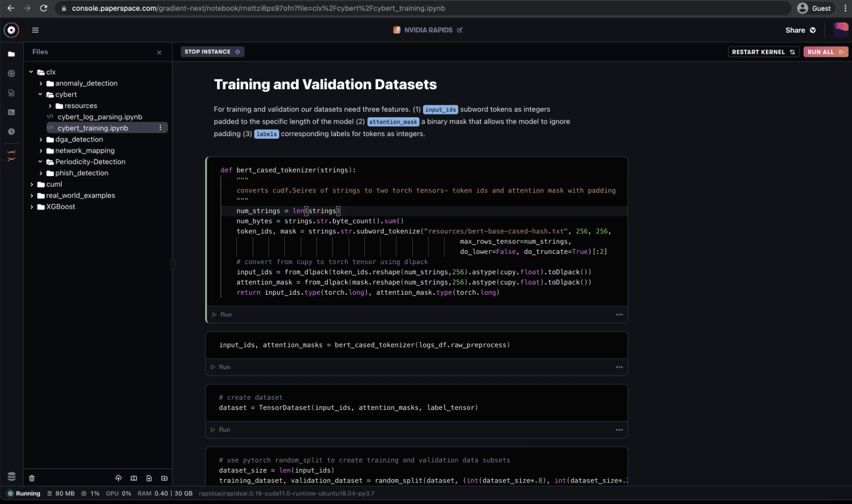
Task: Open the Files panel icon in sidebar
Action: [x=11, y=54]
